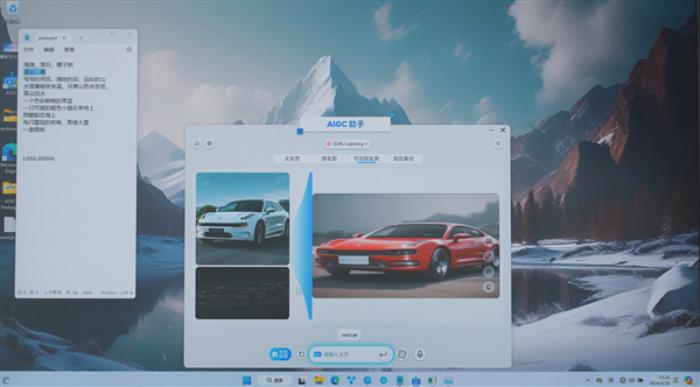This screenshot has width=700, height=387.
Task: Open the generated red car image
Action: tap(406, 246)
